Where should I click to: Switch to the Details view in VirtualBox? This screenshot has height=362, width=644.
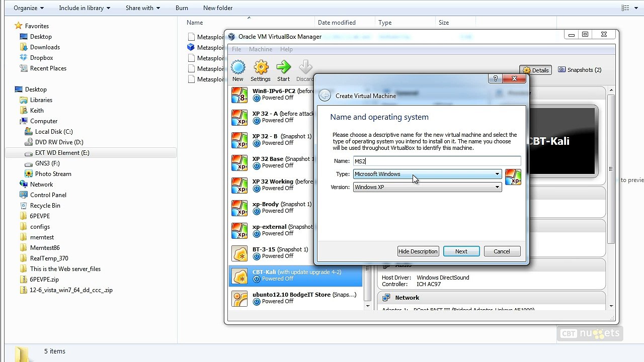[536, 70]
